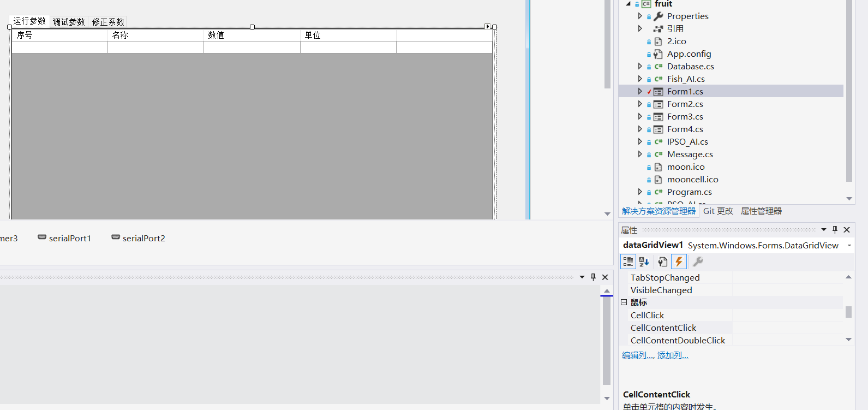Select the Form3.cs form icon

tap(659, 117)
